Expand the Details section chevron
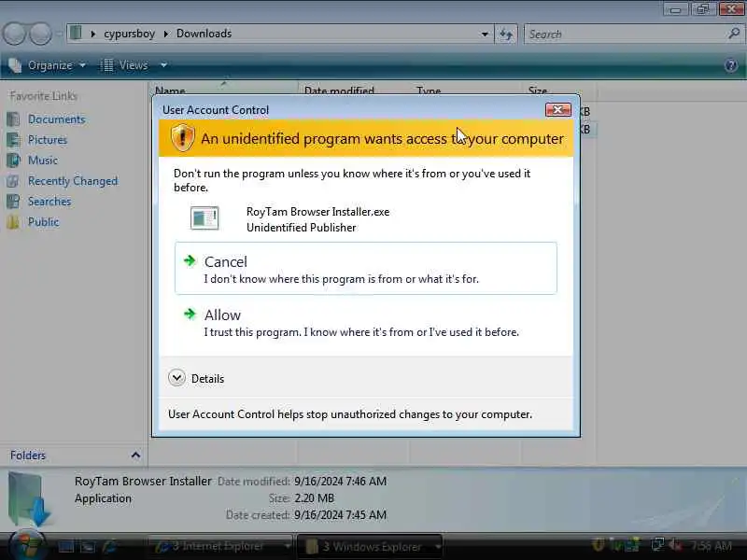 tap(176, 378)
